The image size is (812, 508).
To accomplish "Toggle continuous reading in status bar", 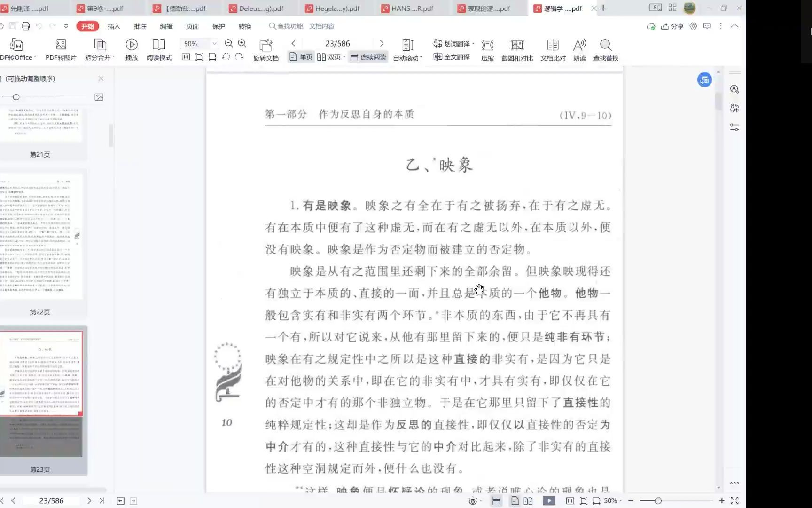I will (x=496, y=501).
